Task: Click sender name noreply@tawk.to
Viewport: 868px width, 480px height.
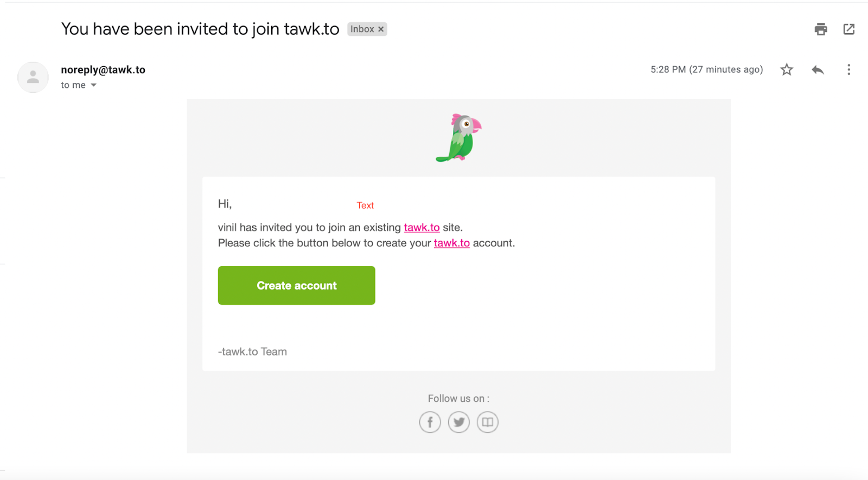Action: pyautogui.click(x=103, y=69)
